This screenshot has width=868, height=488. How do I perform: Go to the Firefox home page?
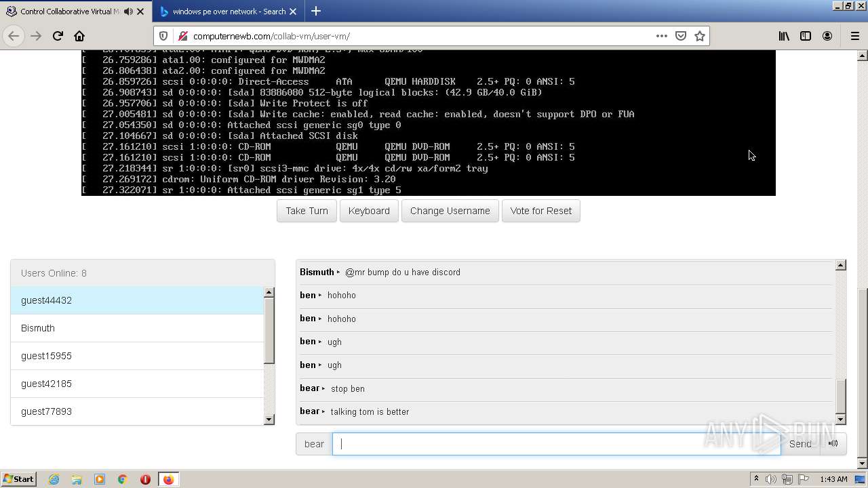coord(79,36)
